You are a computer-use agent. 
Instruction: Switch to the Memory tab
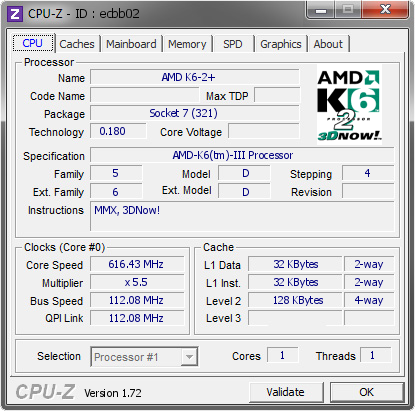click(187, 44)
